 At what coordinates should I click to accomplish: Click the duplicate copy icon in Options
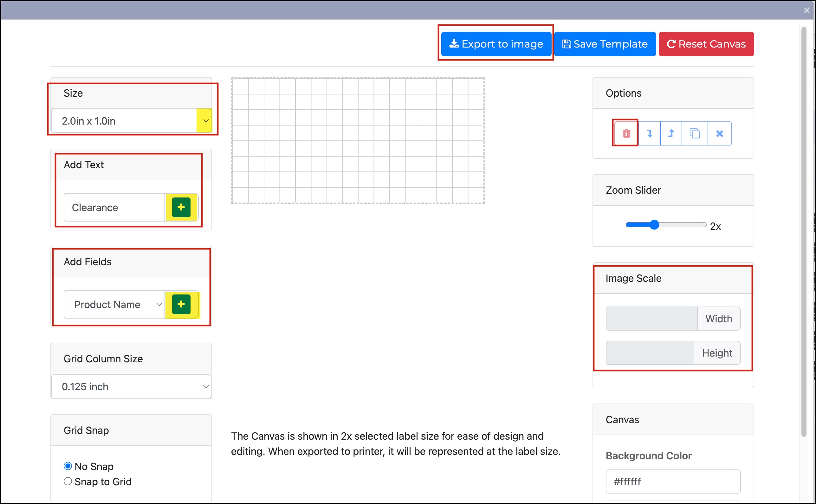click(x=695, y=133)
